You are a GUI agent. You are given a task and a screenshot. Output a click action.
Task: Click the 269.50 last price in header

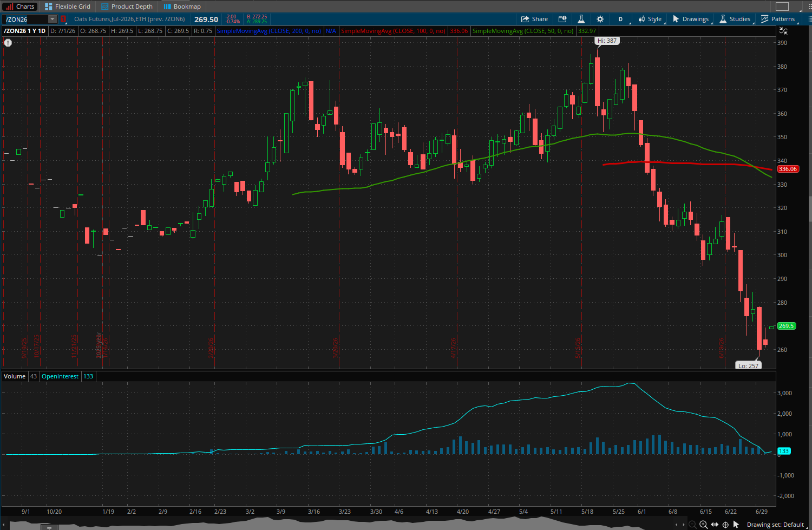point(206,19)
